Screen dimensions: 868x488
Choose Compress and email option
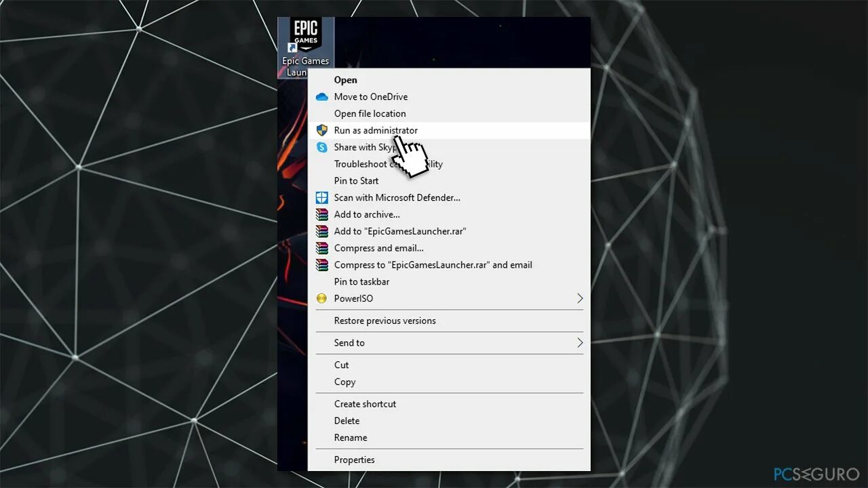tap(449, 248)
